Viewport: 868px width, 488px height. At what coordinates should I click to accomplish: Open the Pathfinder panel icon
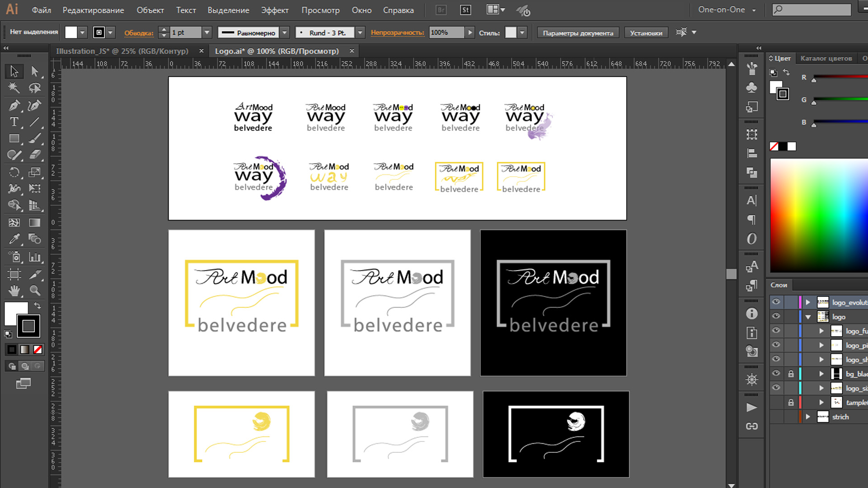coord(751,172)
